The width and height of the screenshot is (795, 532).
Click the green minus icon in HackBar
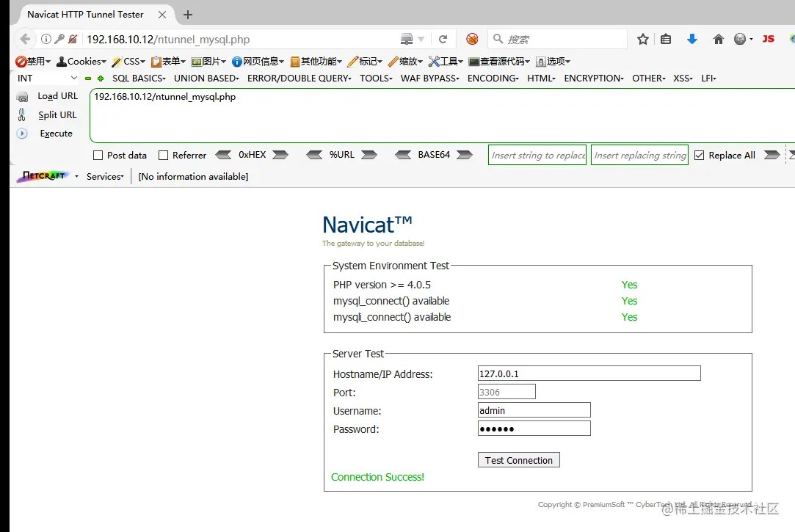(x=88, y=79)
